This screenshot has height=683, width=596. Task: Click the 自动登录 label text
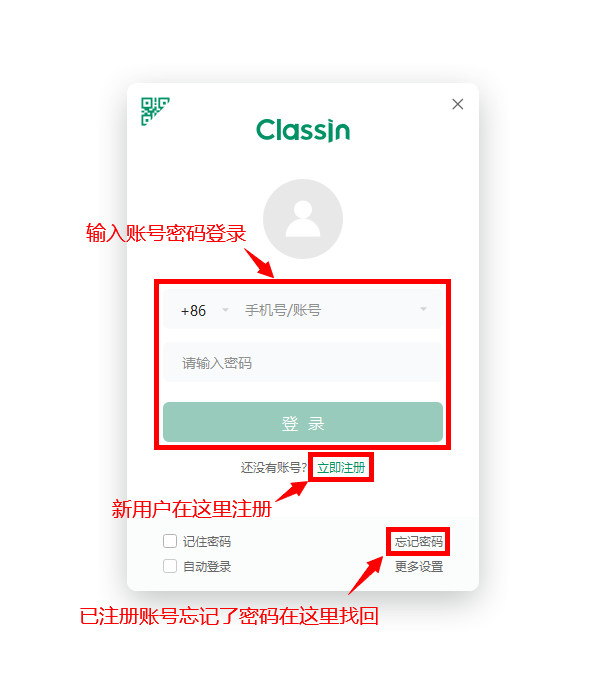click(x=207, y=566)
